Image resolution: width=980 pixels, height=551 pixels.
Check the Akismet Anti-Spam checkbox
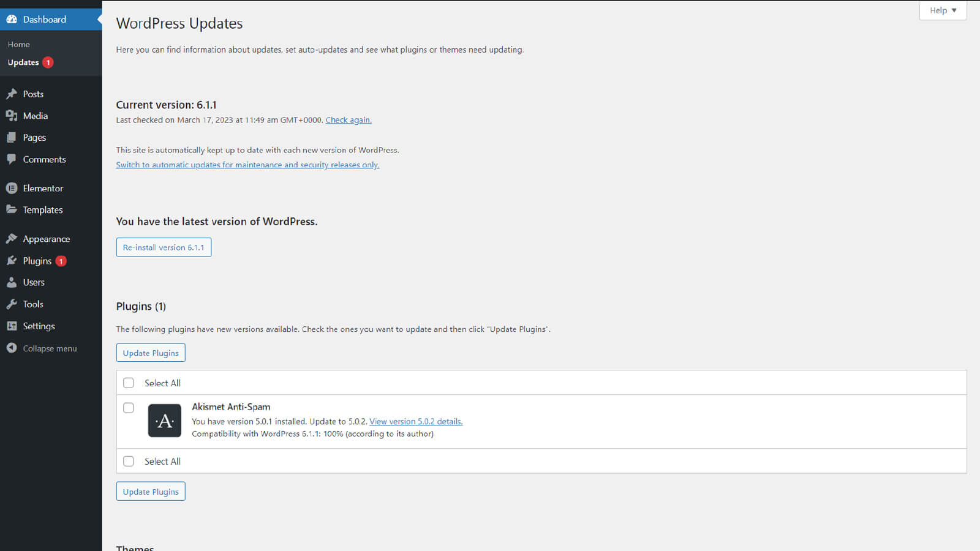click(x=129, y=408)
